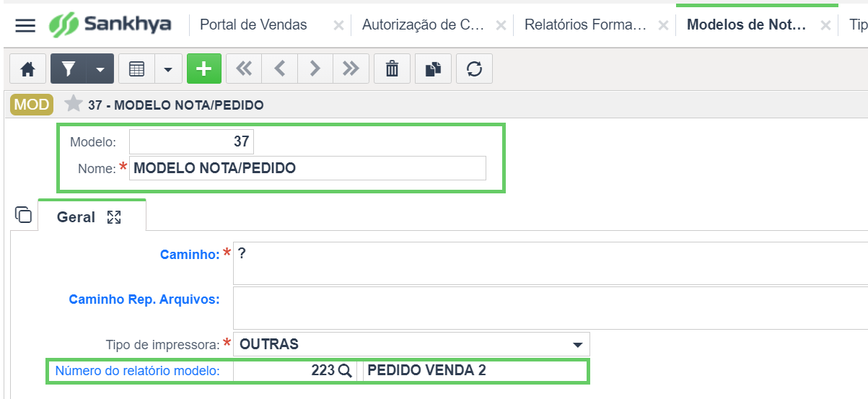This screenshot has width=868, height=399.
Task: Mark model 37 as favorite star
Action: coord(73,105)
